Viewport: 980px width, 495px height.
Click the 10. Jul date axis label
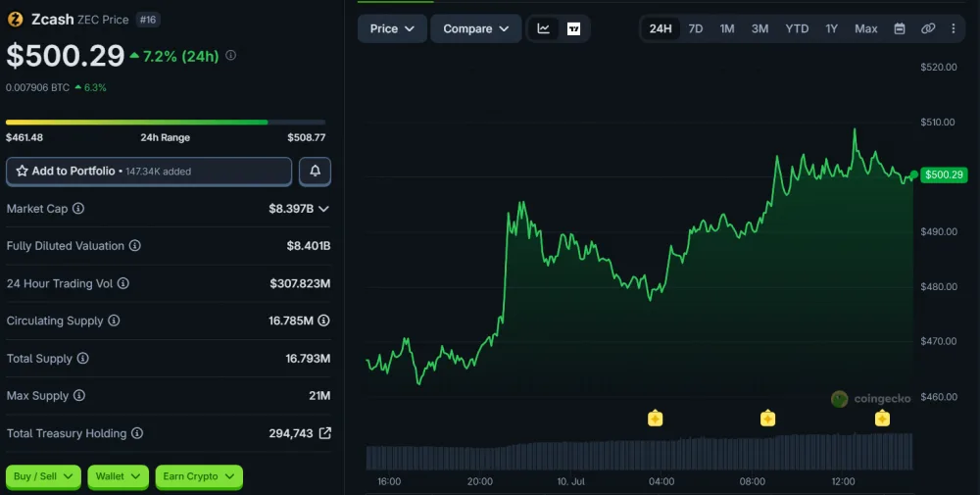[x=570, y=481]
